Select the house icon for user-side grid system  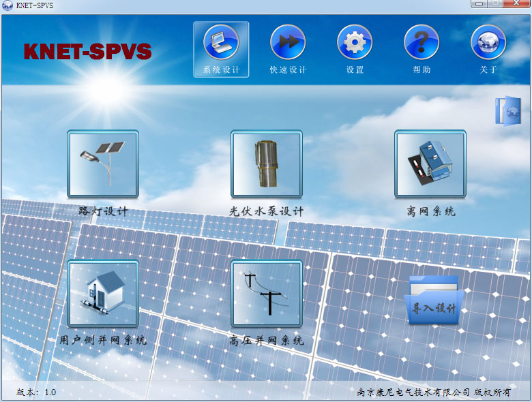pos(103,294)
